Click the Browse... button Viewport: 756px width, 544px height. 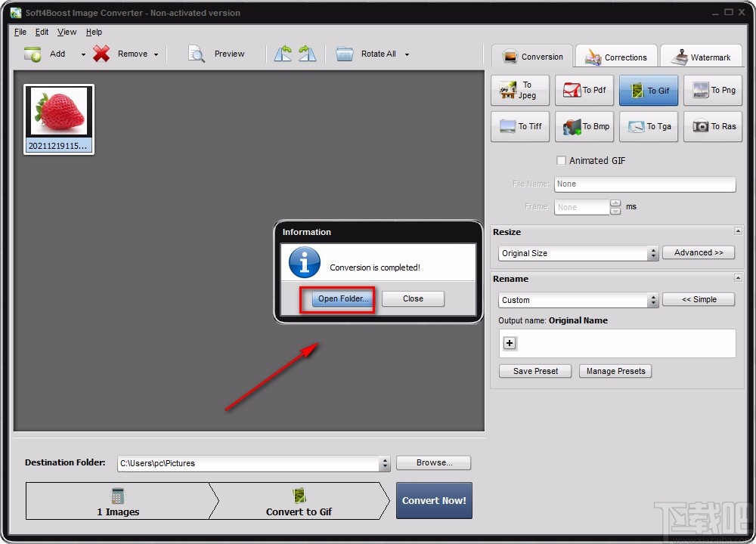(x=433, y=462)
